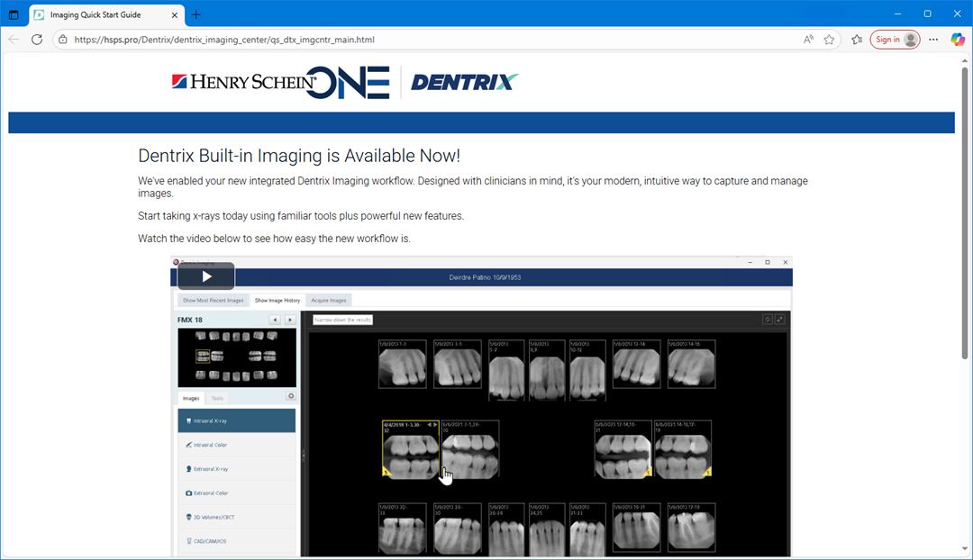Start Read aloud for this page
Screen dimensions: 973x560
pos(808,39)
